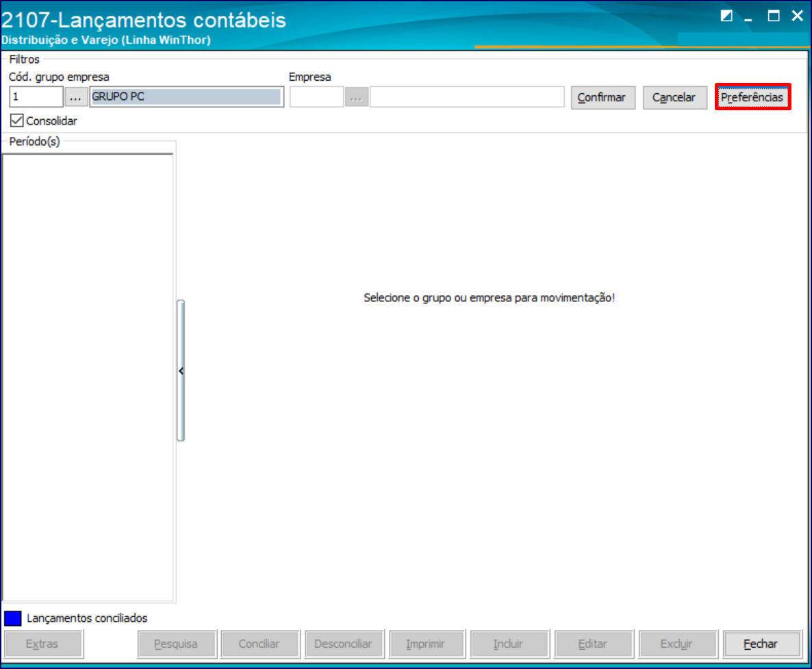Click the window restore-down diagonal icon
Screen dimensions: 812x669
(x=726, y=16)
